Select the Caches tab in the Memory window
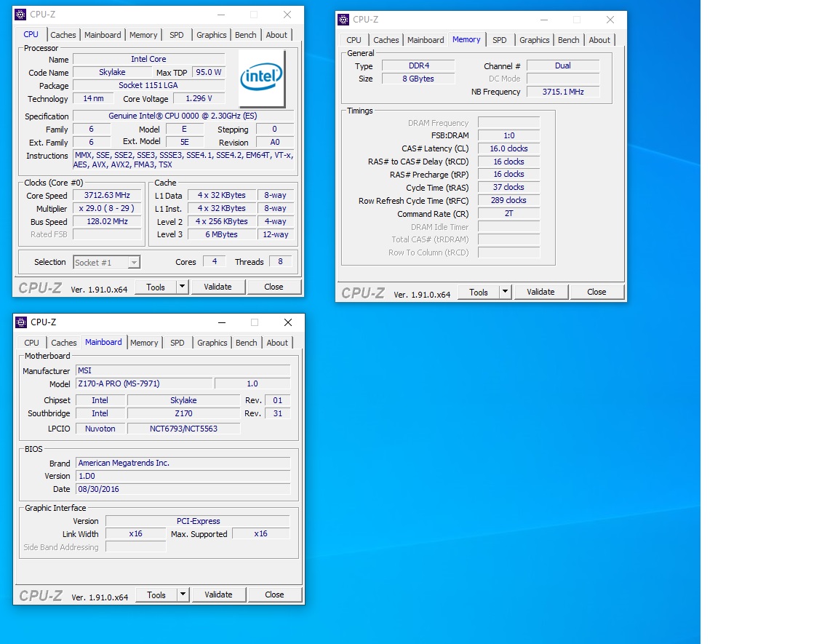 tap(386, 40)
